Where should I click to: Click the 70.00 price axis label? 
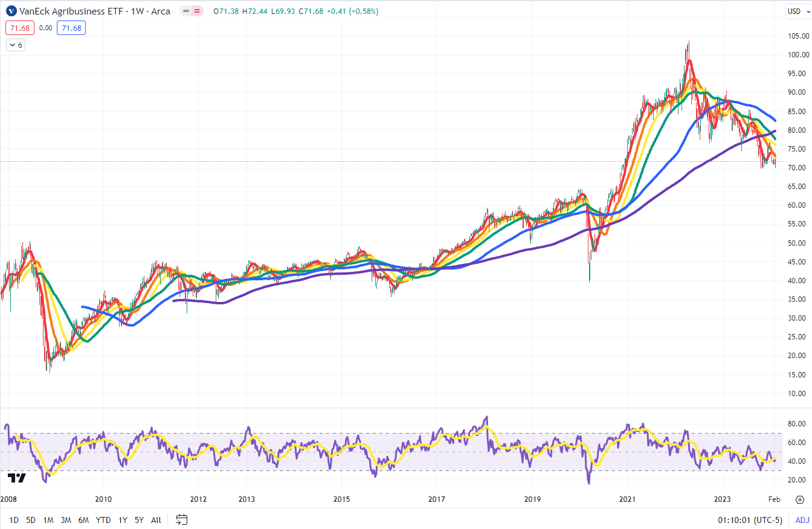(797, 167)
